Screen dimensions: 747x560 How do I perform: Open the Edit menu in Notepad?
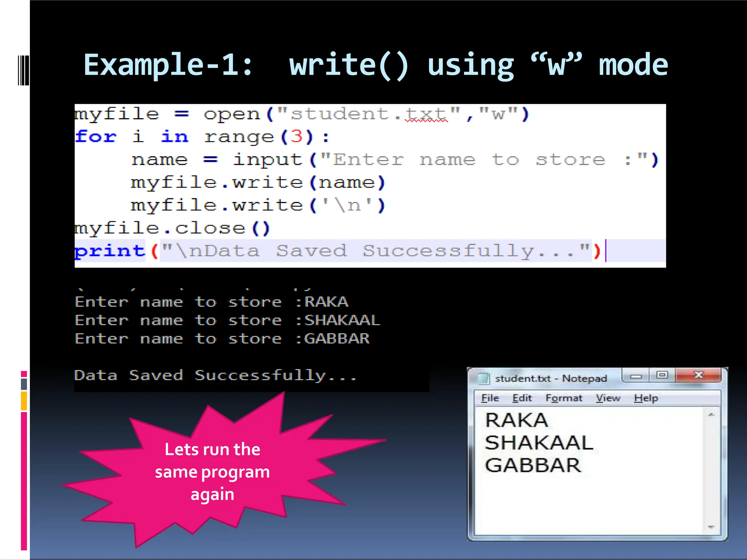(522, 398)
